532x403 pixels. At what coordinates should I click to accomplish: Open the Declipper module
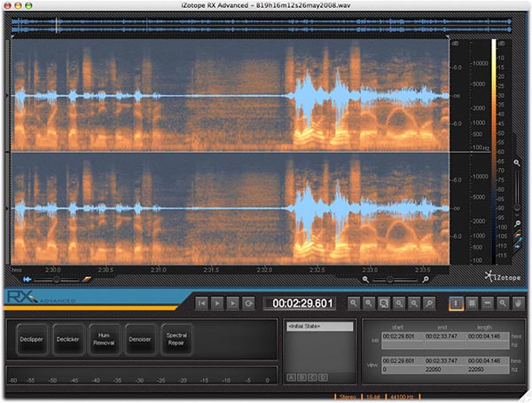coord(32,339)
